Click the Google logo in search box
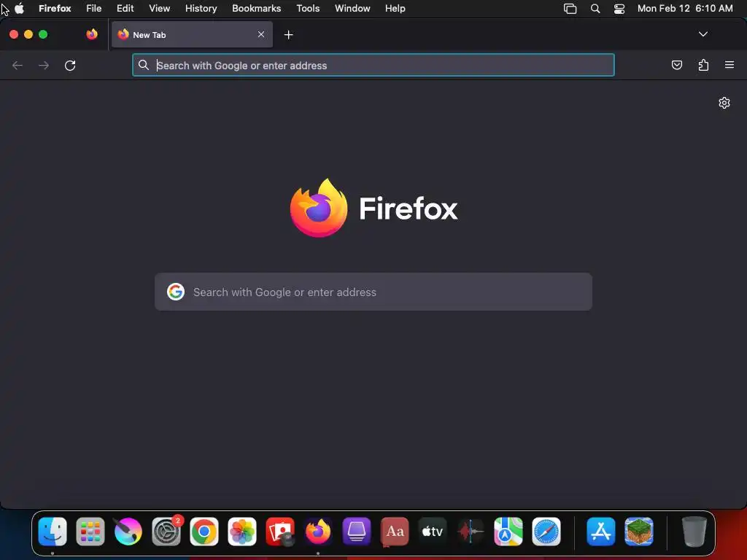Viewport: 747px width, 560px height. tap(176, 292)
